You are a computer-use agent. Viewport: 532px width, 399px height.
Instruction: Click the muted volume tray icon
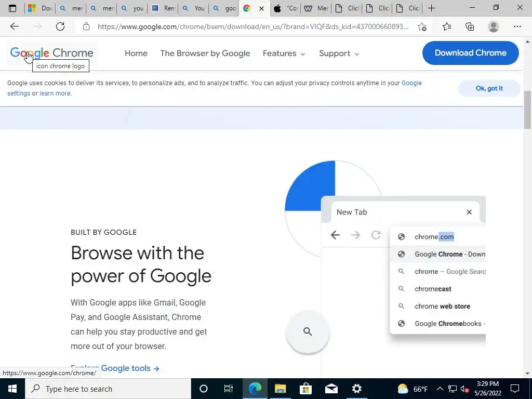pos(465,389)
